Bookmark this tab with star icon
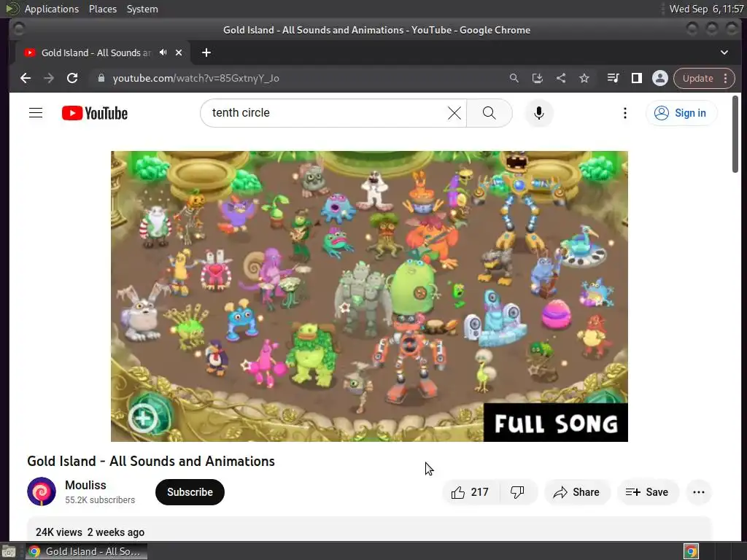Viewport: 747px width, 560px height. tap(584, 78)
